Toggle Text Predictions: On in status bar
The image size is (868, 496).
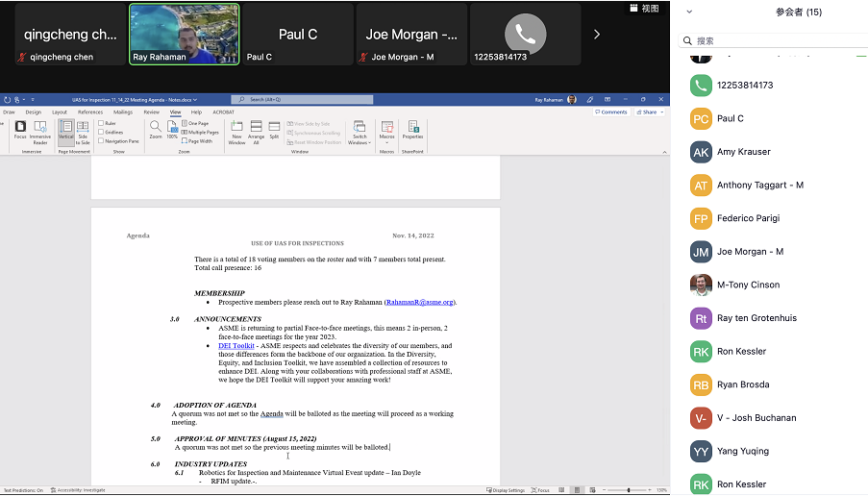click(23, 490)
